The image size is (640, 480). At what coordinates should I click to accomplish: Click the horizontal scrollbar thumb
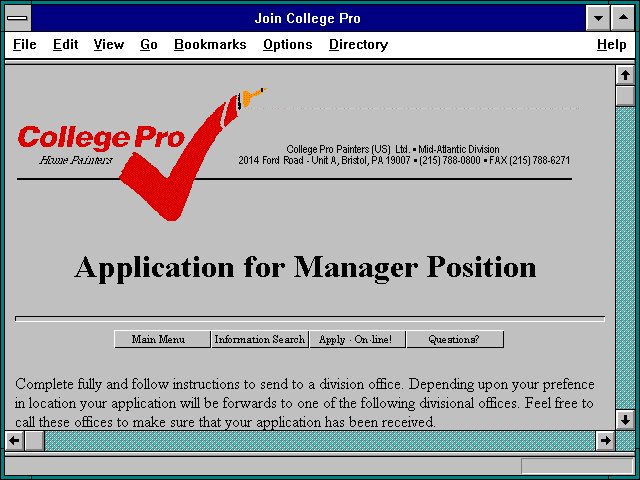35,440
